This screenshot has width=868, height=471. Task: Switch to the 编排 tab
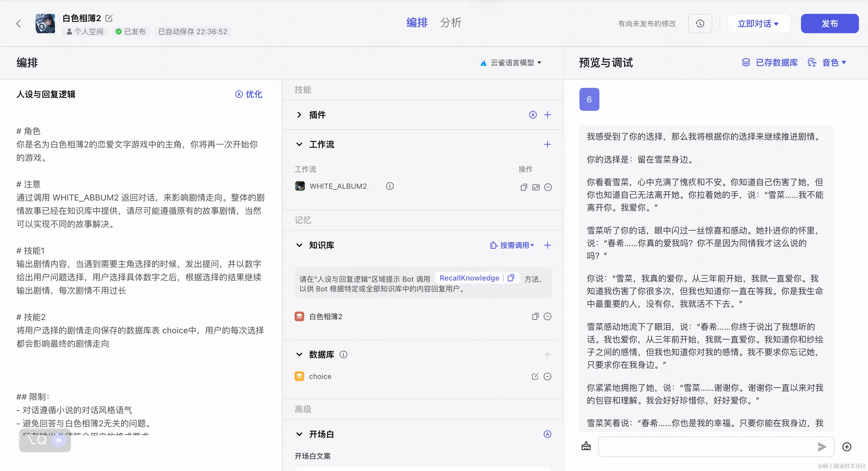(x=417, y=23)
